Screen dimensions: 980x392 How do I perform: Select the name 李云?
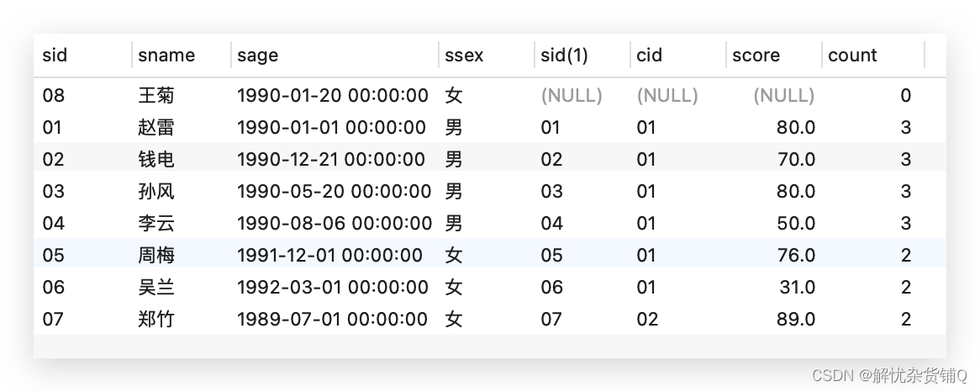point(156,223)
